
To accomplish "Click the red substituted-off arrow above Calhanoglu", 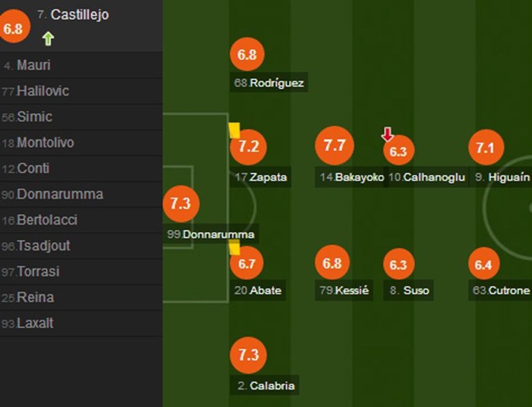I will pos(387,134).
